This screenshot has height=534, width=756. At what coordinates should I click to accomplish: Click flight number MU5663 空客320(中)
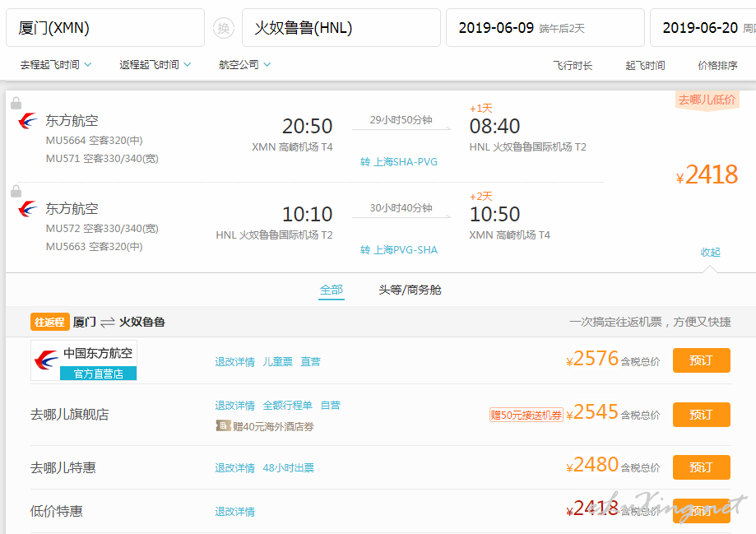pos(94,247)
